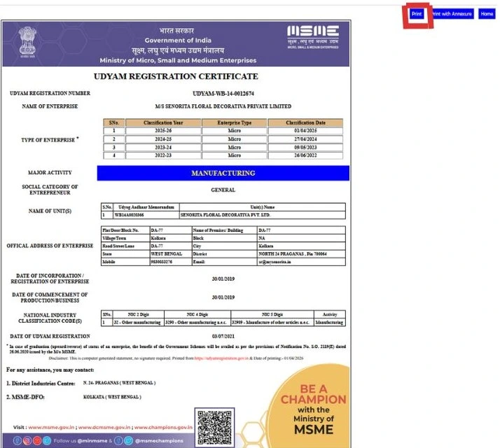Open the www.champions.gov.in link

[x=163, y=427]
